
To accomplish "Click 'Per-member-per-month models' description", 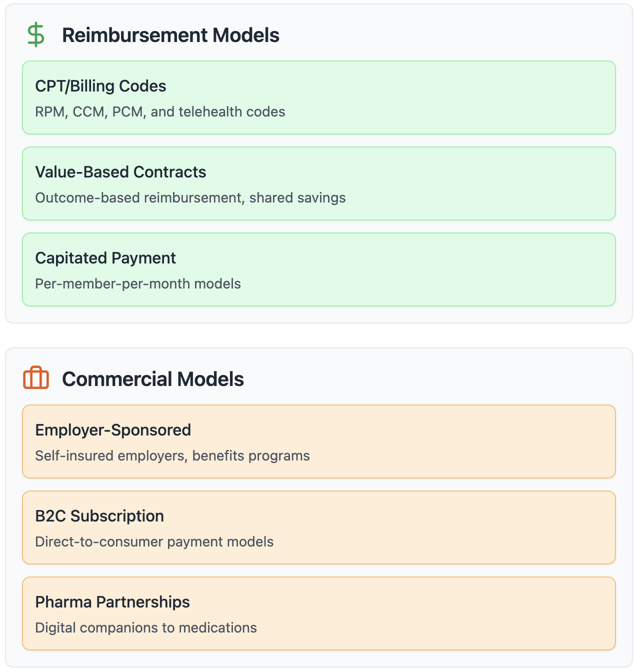I will (x=138, y=283).
